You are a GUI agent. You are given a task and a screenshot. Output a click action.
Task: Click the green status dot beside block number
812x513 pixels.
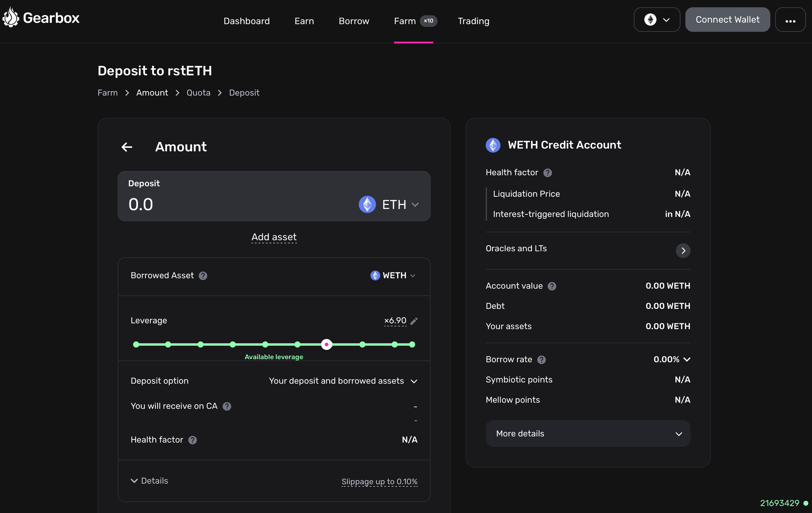tap(806, 503)
